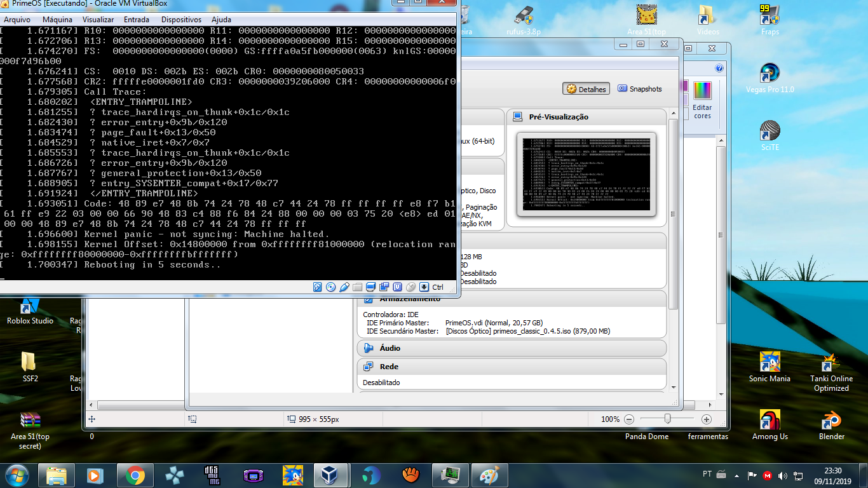The width and height of the screenshot is (868, 488).
Task: Open the Arquivo menu in PrimeOS VM
Action: [x=17, y=20]
